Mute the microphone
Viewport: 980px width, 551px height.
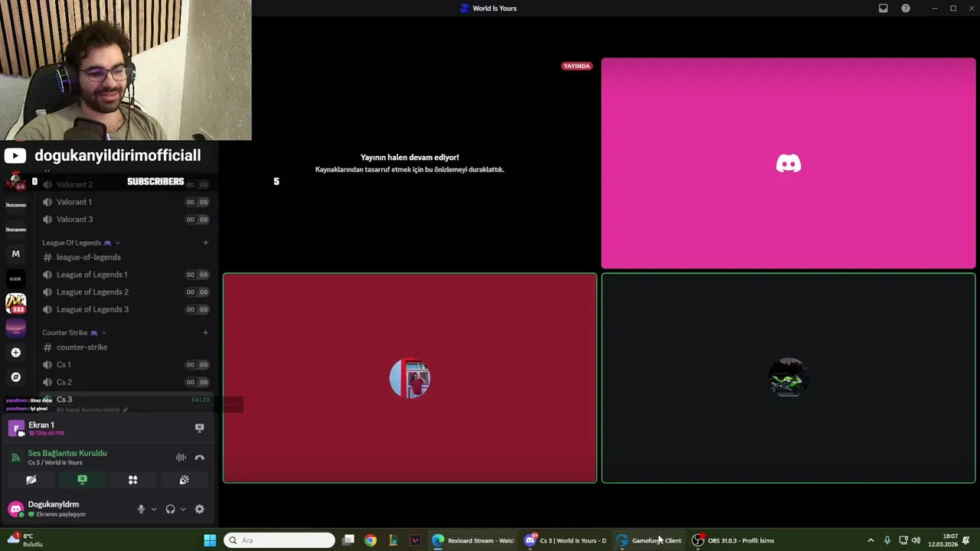(x=141, y=509)
